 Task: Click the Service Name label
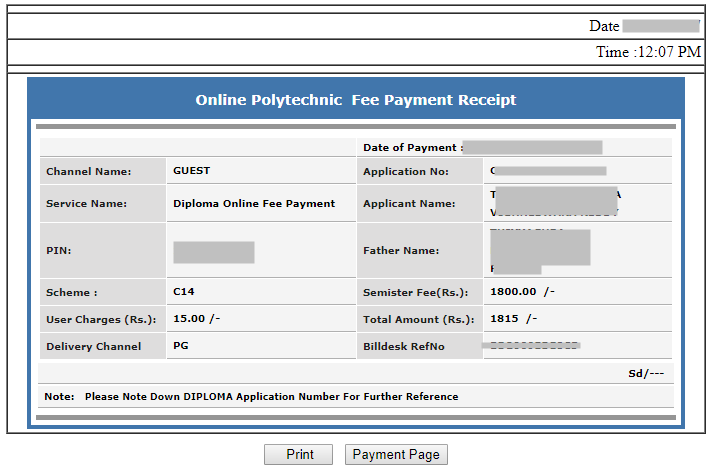87,203
